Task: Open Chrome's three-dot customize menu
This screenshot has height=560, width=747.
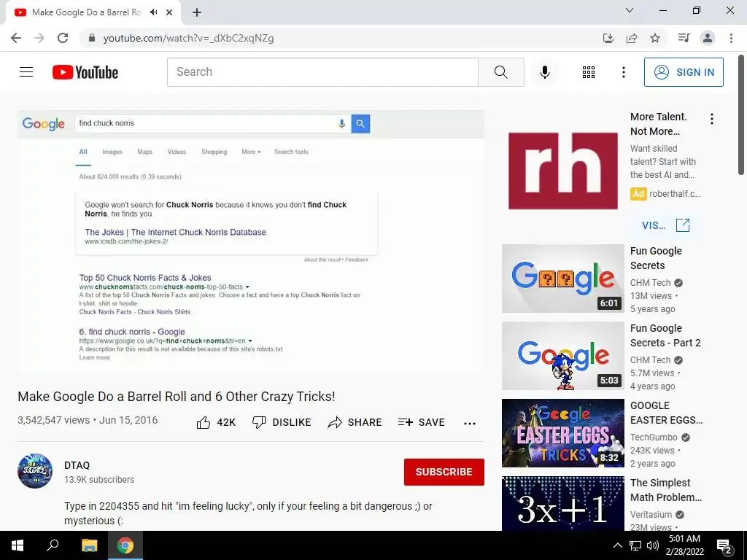Action: point(731,38)
